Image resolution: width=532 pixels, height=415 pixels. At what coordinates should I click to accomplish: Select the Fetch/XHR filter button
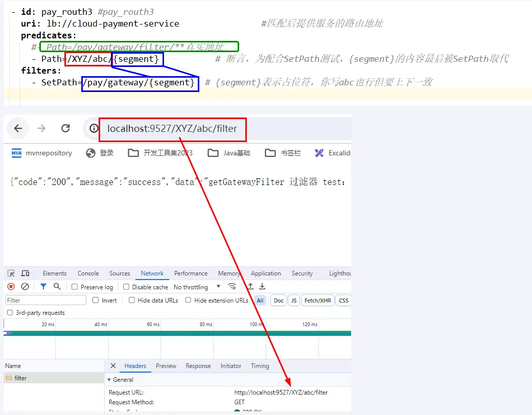click(318, 301)
